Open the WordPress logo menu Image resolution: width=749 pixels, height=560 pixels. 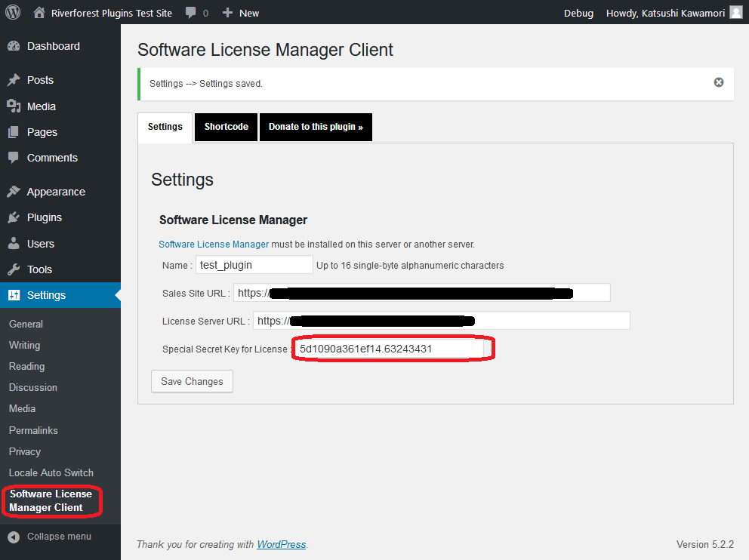tap(11, 11)
